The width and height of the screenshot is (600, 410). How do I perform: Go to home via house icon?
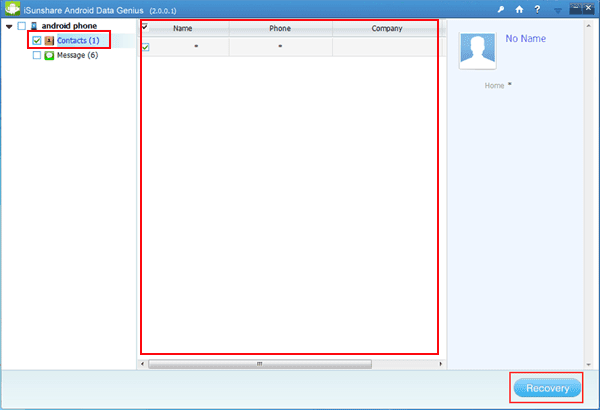tap(519, 10)
